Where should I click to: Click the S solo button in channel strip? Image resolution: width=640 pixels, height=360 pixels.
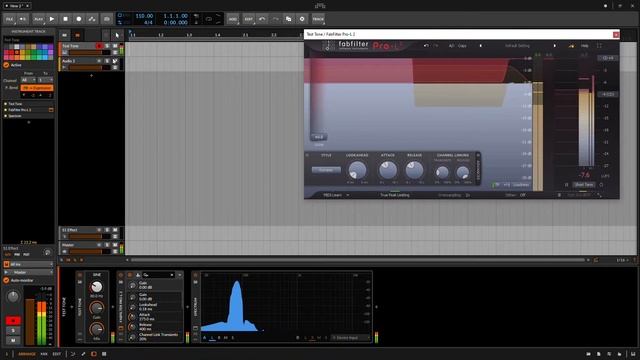click(x=13, y=331)
